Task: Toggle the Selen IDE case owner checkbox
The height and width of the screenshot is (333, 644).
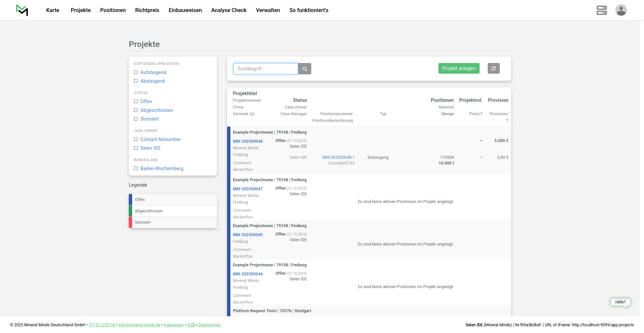Action: pos(136,148)
